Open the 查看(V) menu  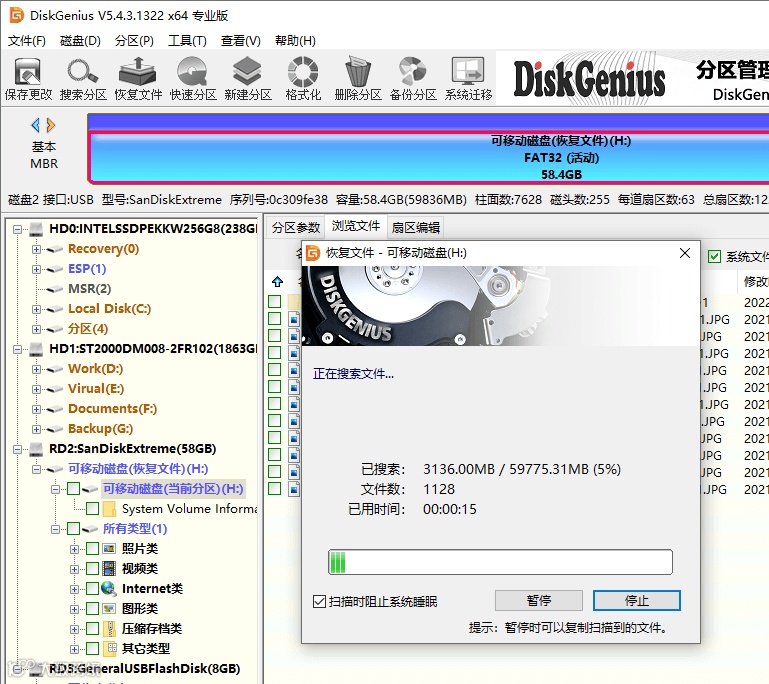[241, 41]
